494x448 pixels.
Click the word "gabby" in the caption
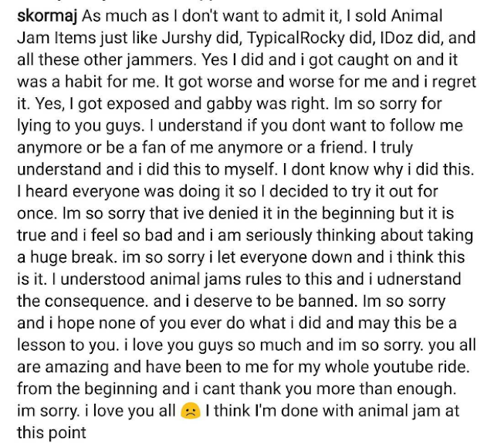tap(229, 104)
